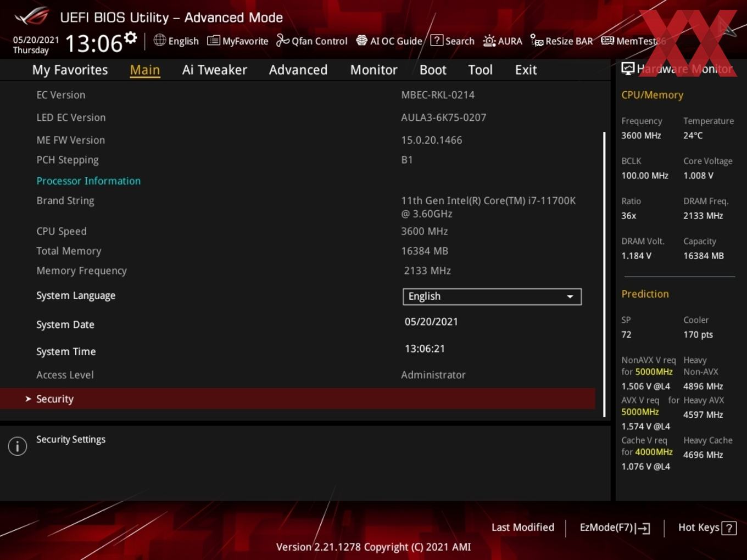
Task: Click the Core Voltage 1.008 V reading
Action: coord(698,176)
